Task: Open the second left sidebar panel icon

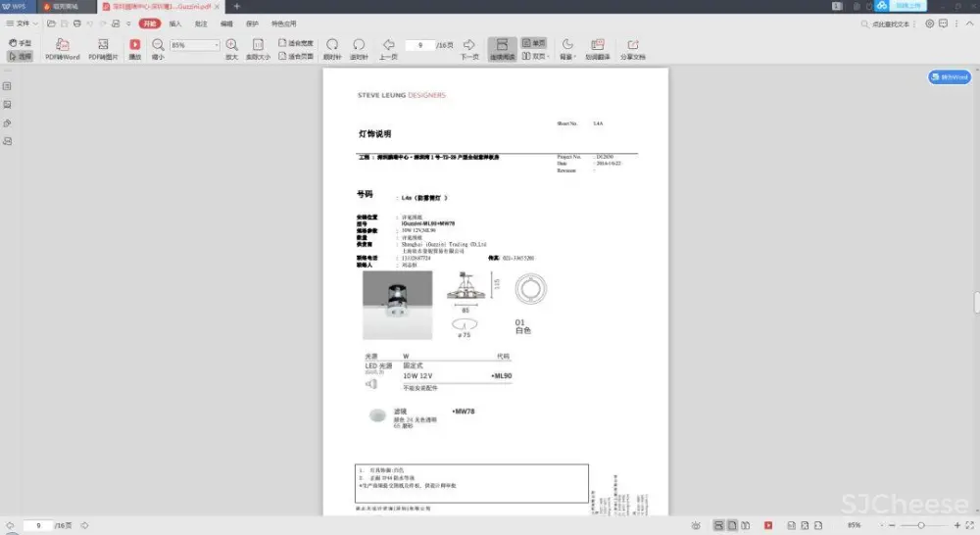Action: tap(8, 105)
